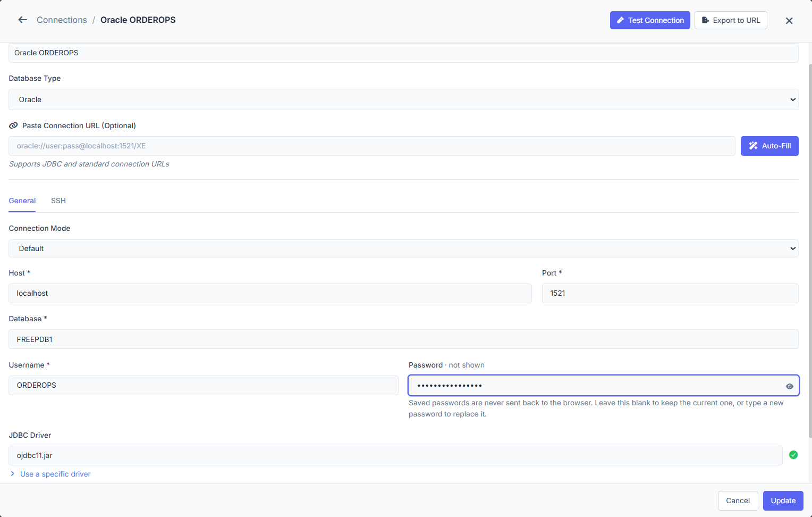
Task: Click Test Connection button
Action: [x=650, y=20]
